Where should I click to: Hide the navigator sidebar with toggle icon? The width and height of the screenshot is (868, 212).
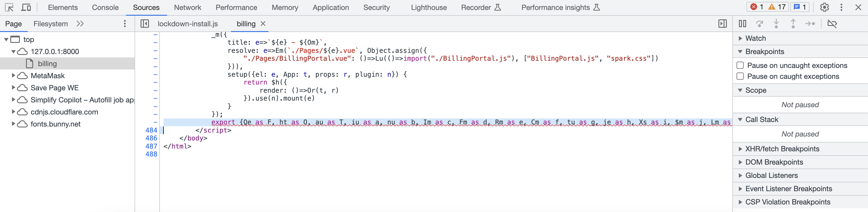144,24
